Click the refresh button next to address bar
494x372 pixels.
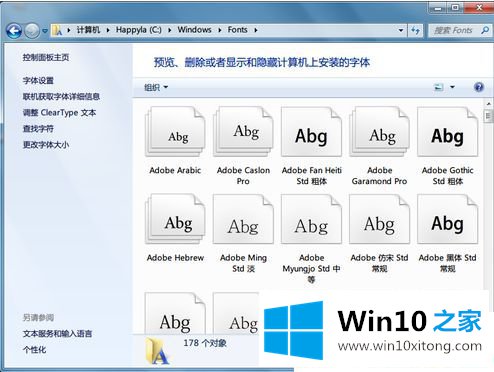click(415, 30)
